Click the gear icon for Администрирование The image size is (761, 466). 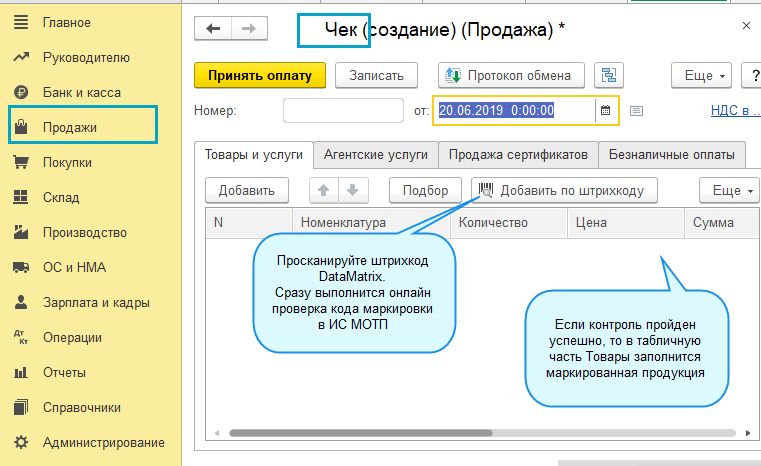click(x=21, y=442)
